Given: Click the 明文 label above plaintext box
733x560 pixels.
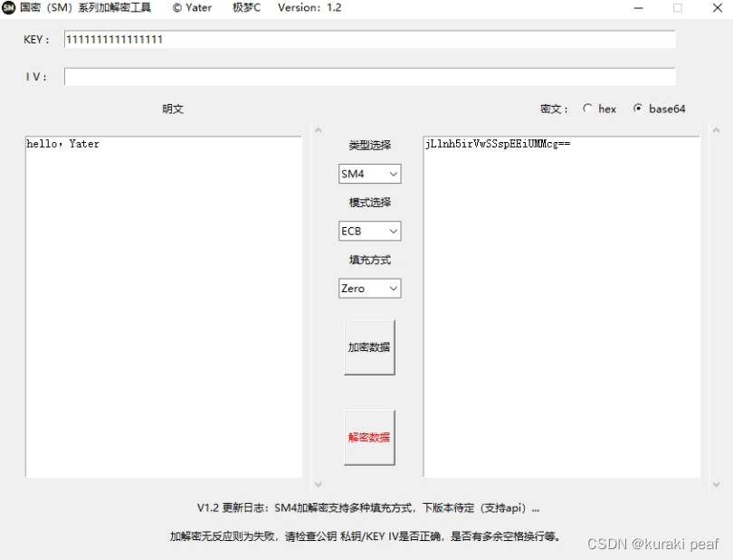Looking at the screenshot, I should coord(173,109).
